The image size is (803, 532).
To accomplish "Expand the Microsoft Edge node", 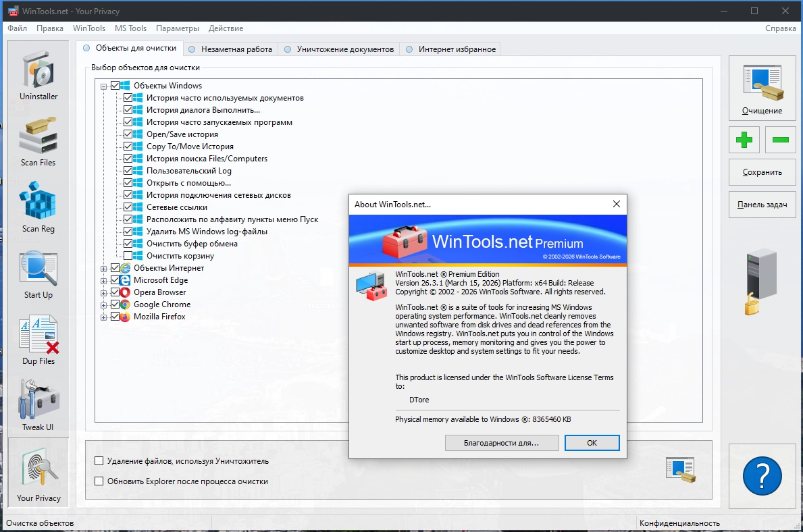I will pos(103,281).
